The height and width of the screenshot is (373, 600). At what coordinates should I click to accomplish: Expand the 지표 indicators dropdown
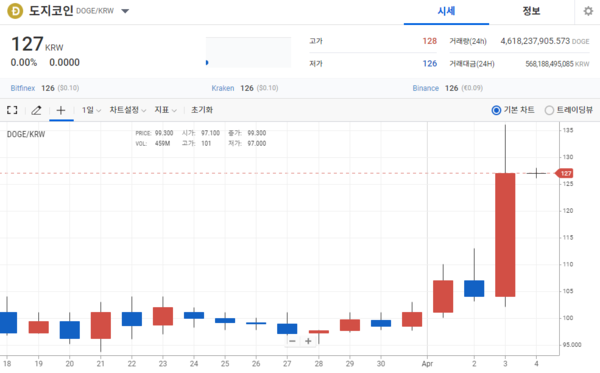(x=165, y=110)
